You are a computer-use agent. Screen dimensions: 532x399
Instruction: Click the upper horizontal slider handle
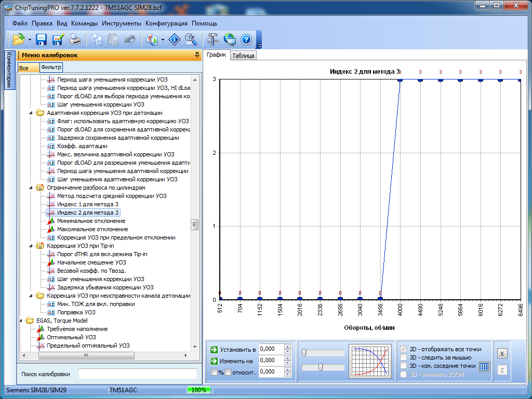click(x=304, y=353)
